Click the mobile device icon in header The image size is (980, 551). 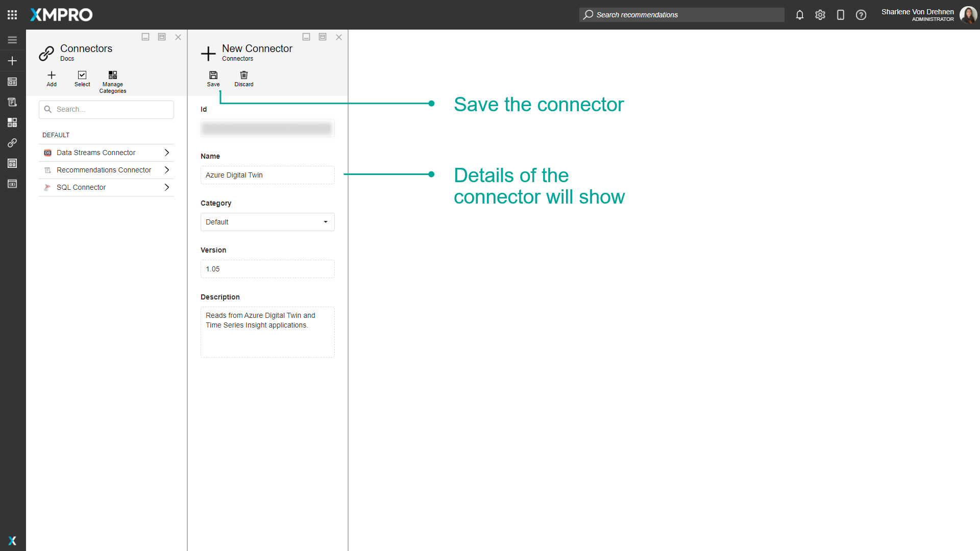coord(841,15)
